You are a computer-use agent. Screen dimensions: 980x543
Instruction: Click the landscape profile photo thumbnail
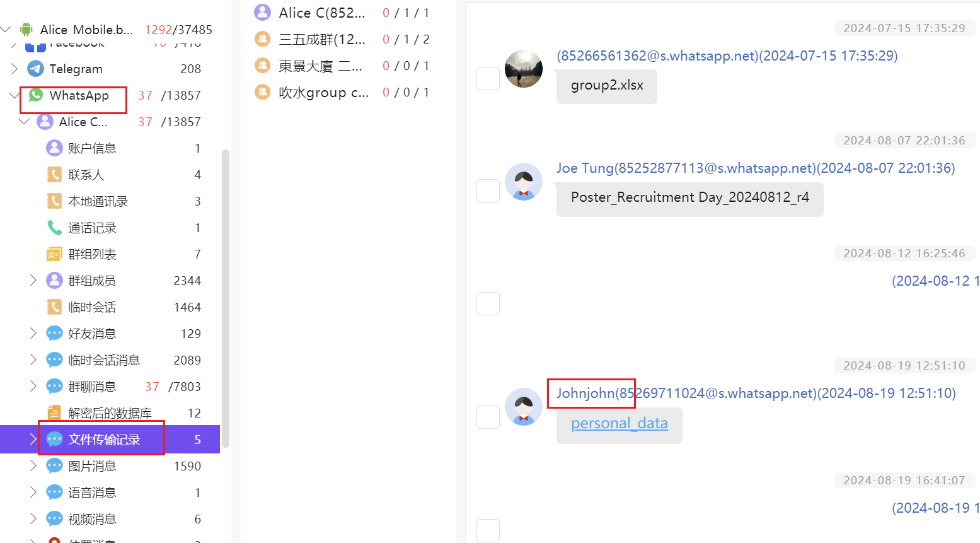524,69
